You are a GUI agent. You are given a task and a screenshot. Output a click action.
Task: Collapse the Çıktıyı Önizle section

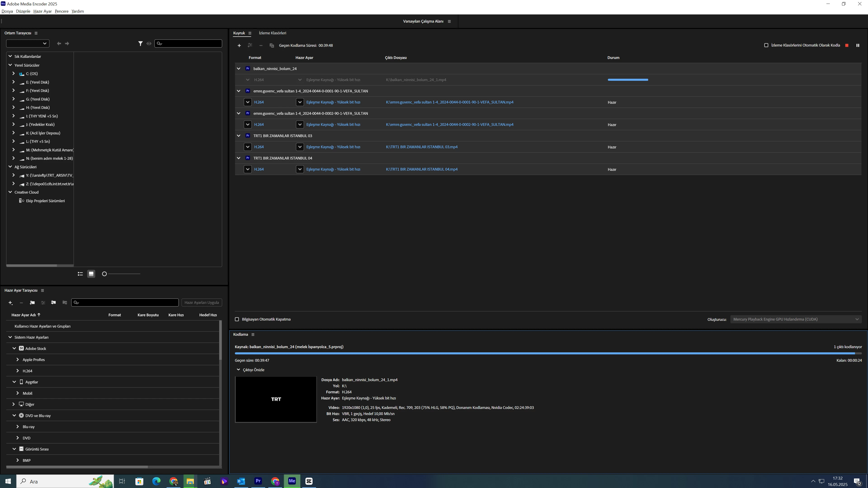click(x=238, y=370)
